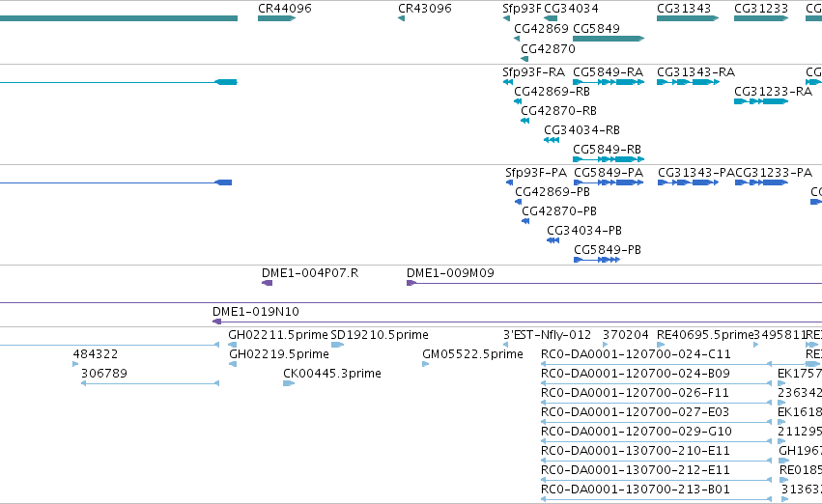Screen dimensions: 822x504
Task: Select the RE40695.5prime EST
Action: [x=661, y=346]
